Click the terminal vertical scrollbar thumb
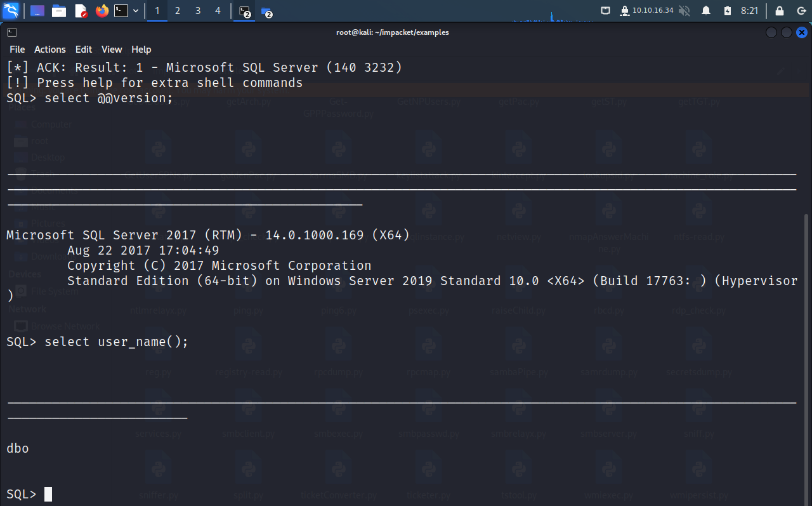 807,359
